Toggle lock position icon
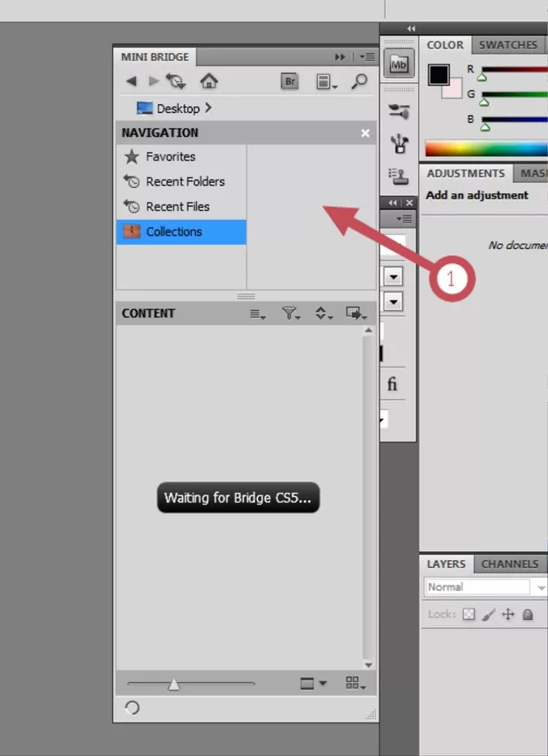The height and width of the screenshot is (756, 548). pyautogui.click(x=508, y=615)
